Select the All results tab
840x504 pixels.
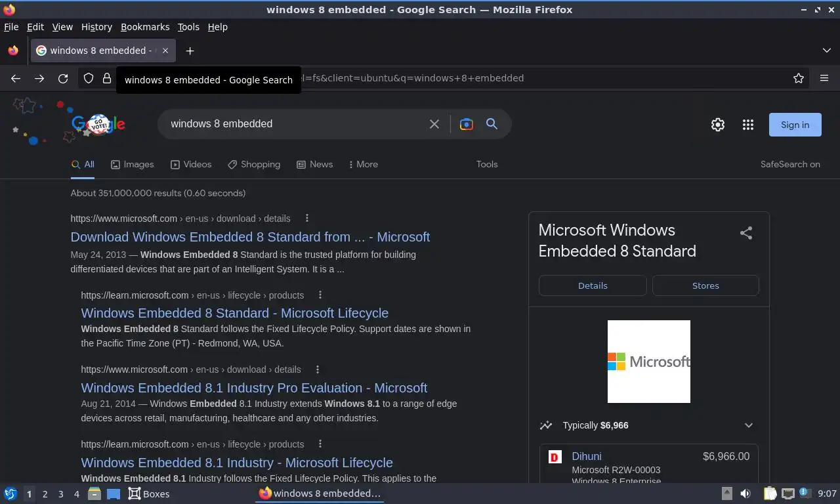(83, 165)
